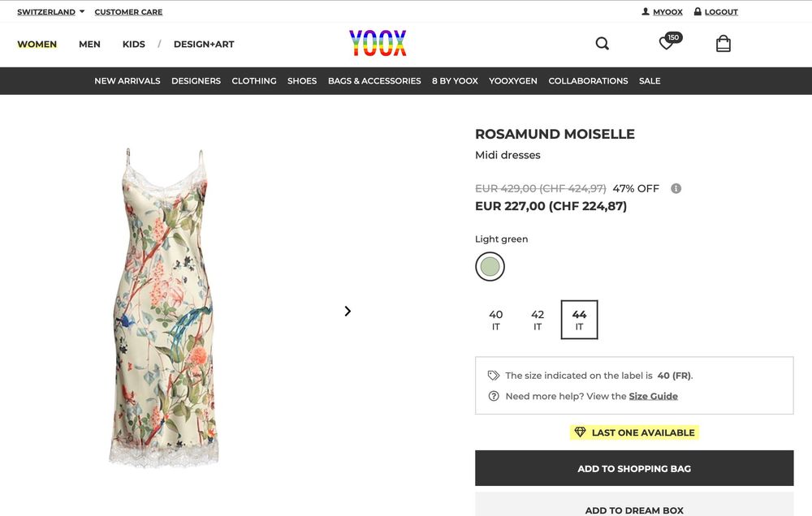Click the MYOOX user profile icon
This screenshot has width=812, height=516.
(x=646, y=12)
